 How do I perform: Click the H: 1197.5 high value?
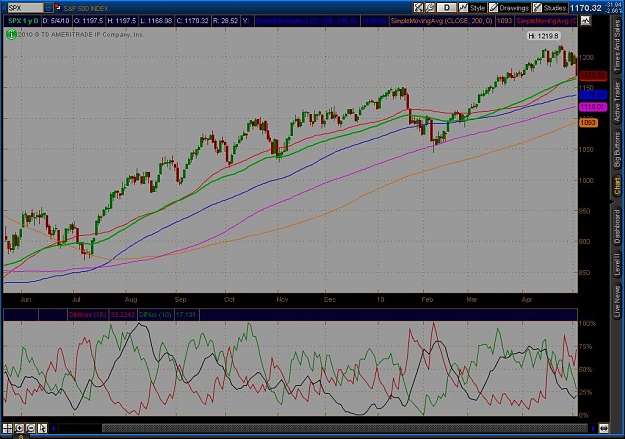[x=122, y=21]
